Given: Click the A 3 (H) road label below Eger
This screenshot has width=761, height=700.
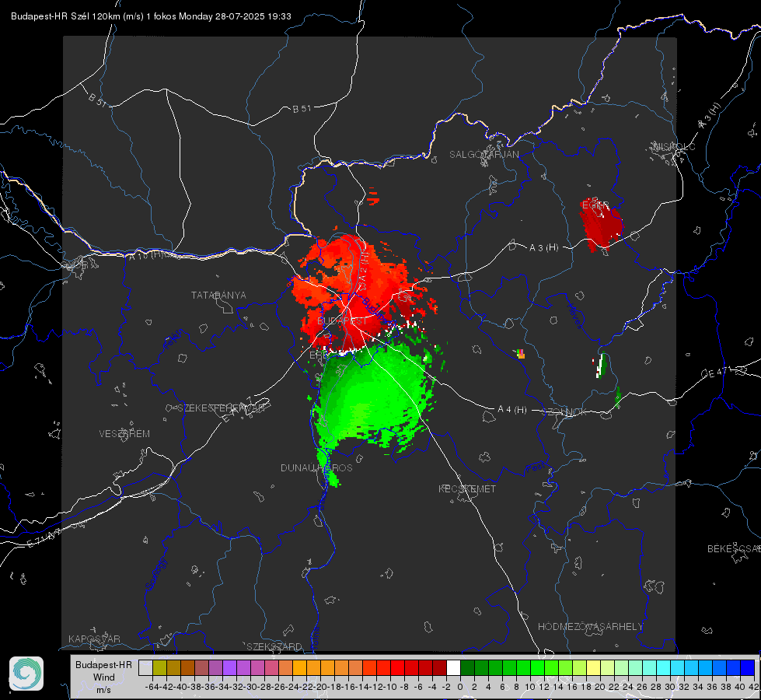Looking at the screenshot, I should click(x=543, y=248).
